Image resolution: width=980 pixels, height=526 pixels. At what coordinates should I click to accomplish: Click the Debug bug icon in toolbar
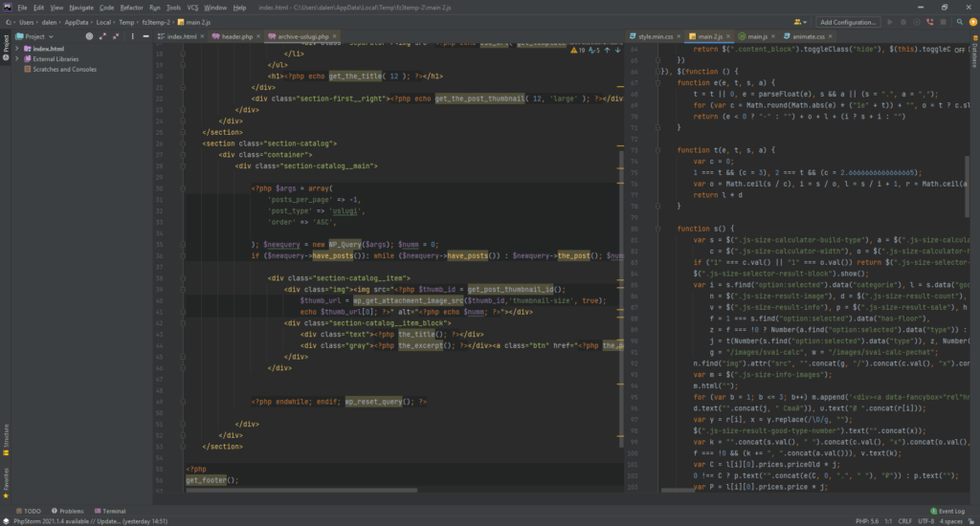coord(904,21)
